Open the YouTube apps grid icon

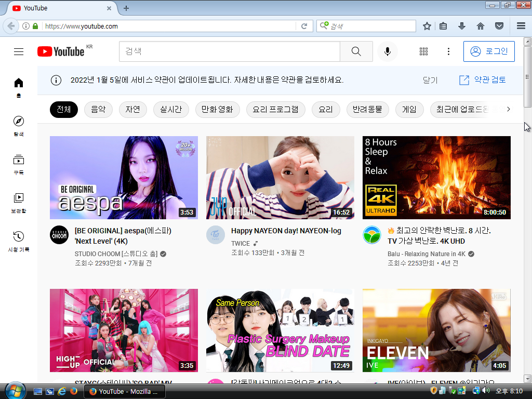423,51
